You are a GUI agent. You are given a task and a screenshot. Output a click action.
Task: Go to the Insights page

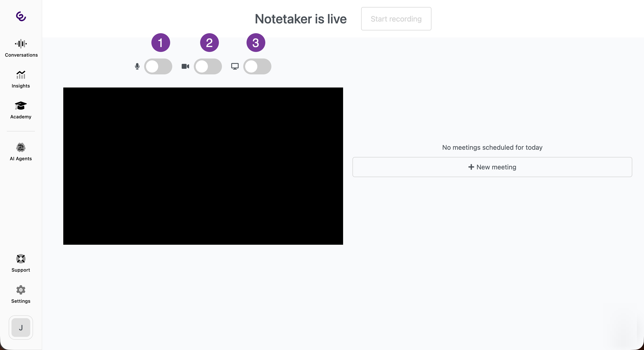(21, 79)
